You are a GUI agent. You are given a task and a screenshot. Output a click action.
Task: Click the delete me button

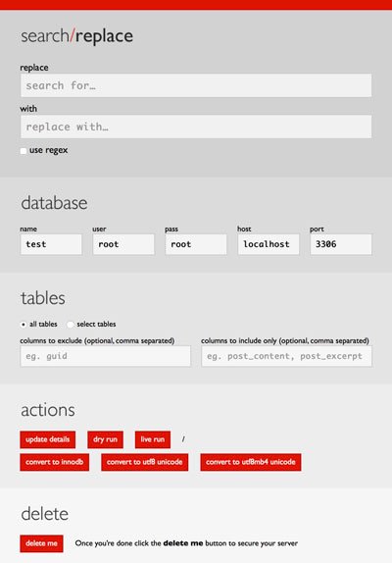point(41,543)
